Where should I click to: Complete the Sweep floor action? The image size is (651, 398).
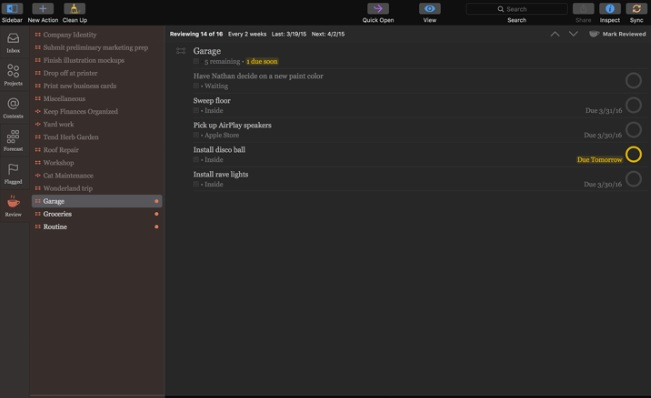point(633,105)
